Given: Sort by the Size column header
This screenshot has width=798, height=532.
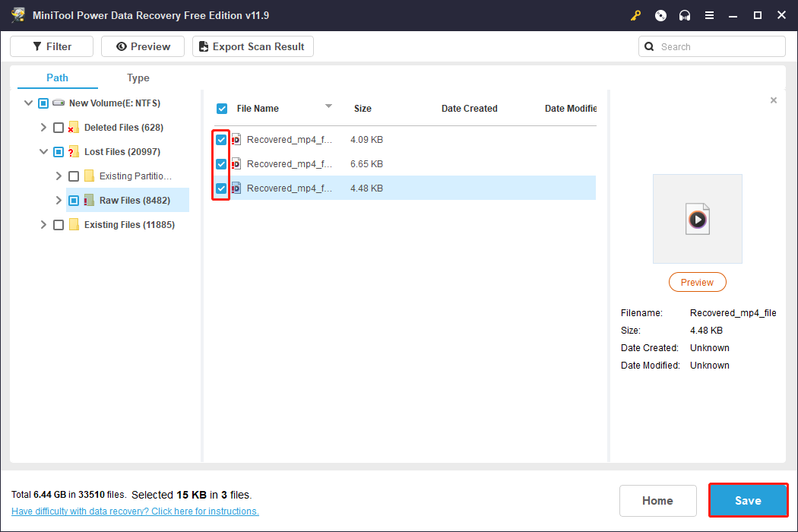Looking at the screenshot, I should pyautogui.click(x=363, y=109).
